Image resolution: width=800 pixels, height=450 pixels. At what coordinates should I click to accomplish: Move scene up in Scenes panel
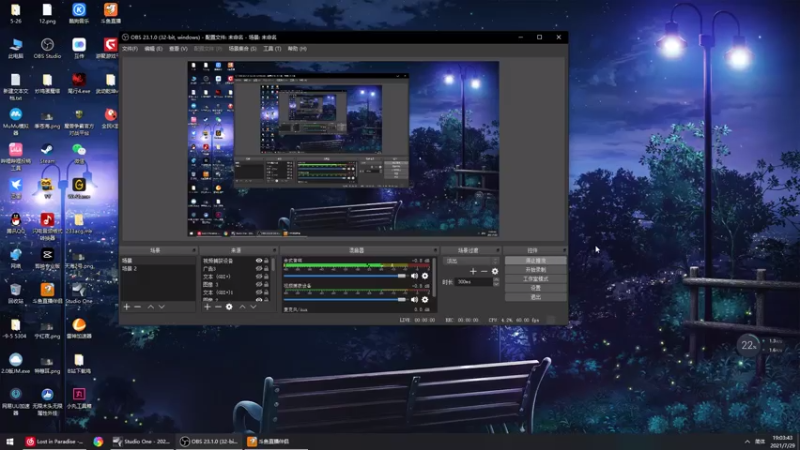click(x=151, y=307)
